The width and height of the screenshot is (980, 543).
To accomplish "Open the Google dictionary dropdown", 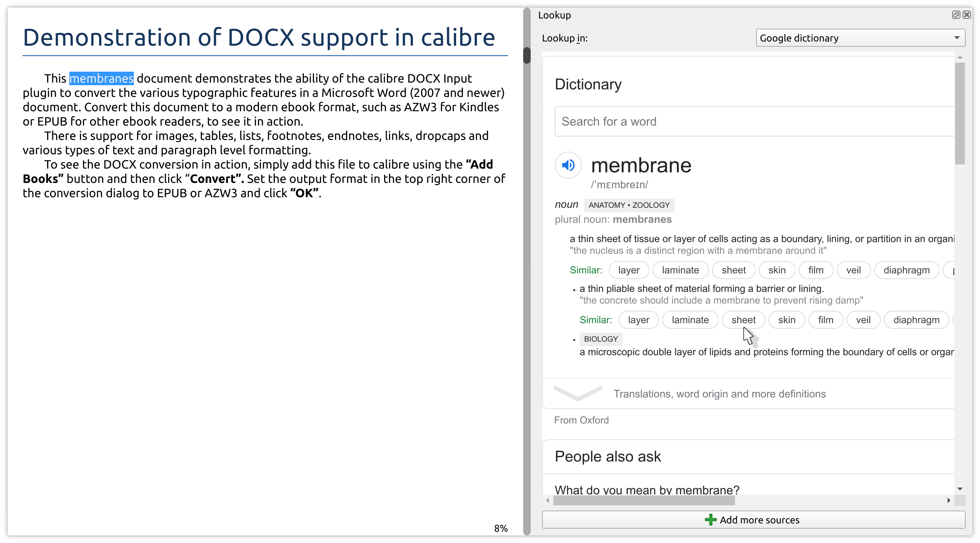I will click(860, 38).
